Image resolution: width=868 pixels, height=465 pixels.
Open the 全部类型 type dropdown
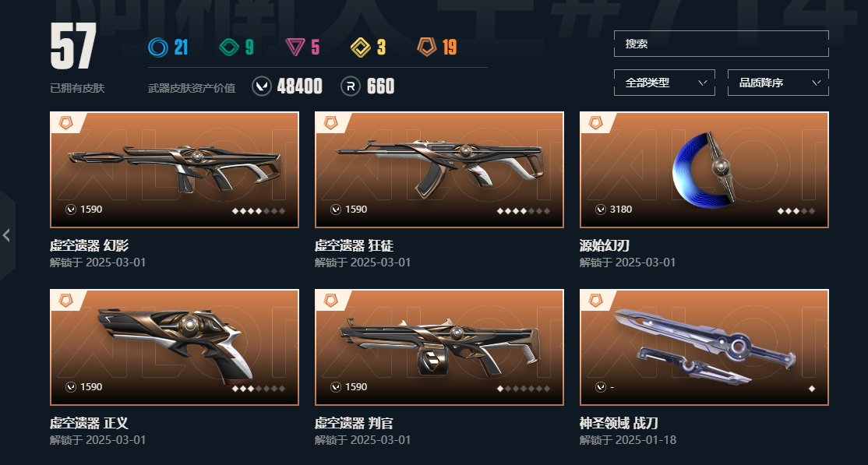(665, 83)
